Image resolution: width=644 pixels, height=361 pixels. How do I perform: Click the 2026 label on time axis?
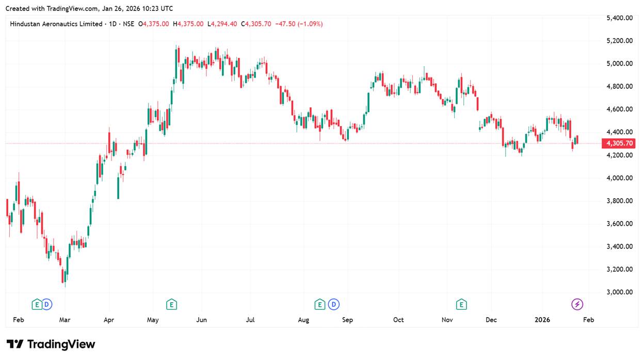click(x=541, y=320)
